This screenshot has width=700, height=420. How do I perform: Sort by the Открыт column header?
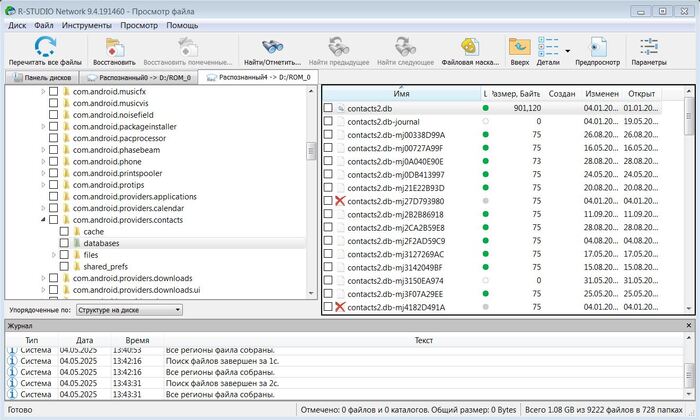click(642, 94)
